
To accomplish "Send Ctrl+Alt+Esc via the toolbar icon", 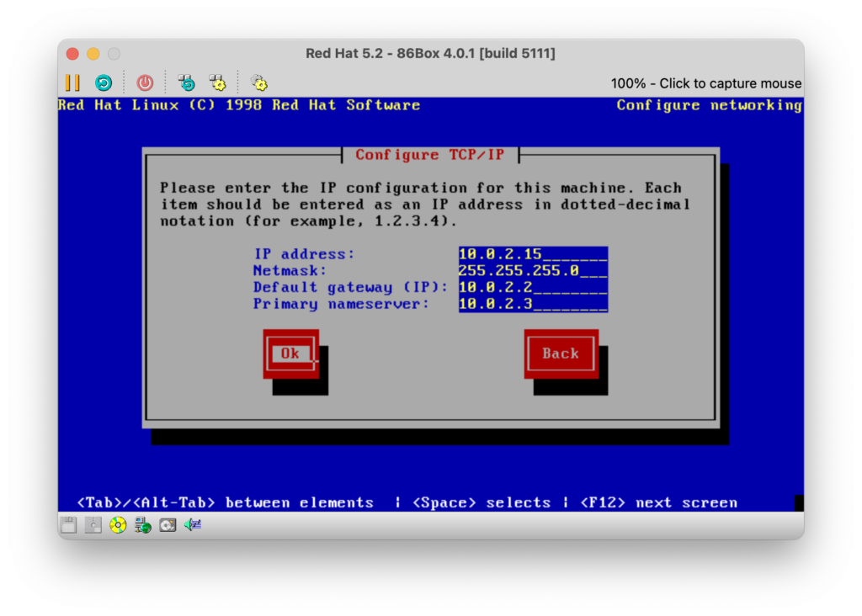I will point(218,83).
